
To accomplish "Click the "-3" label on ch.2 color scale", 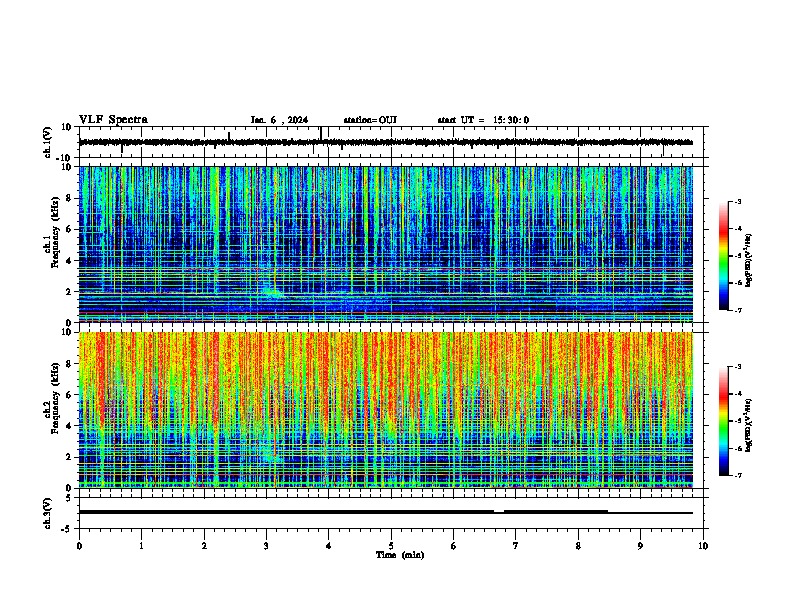I will 738,367.
